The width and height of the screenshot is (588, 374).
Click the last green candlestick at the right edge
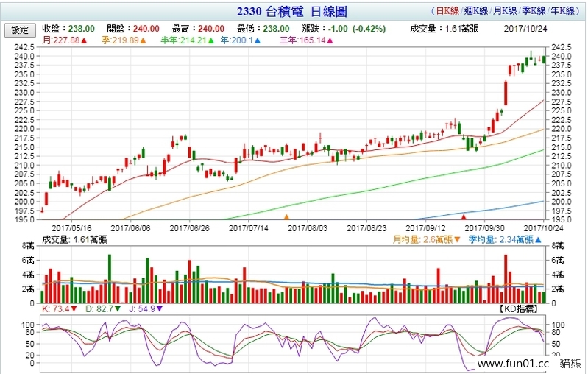544,60
